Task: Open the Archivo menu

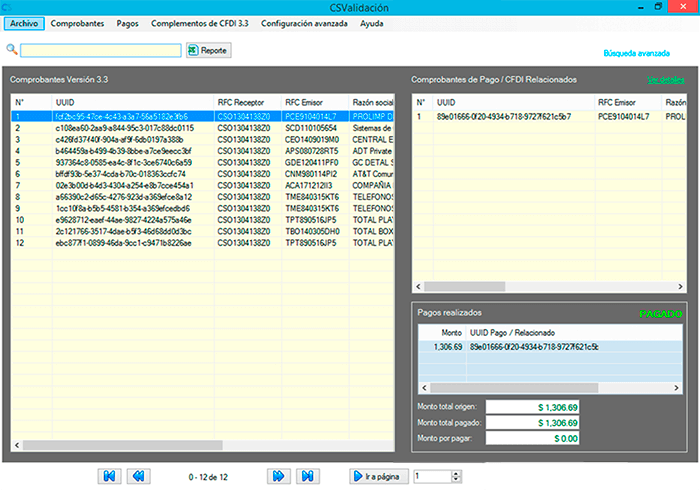Action: tap(24, 22)
